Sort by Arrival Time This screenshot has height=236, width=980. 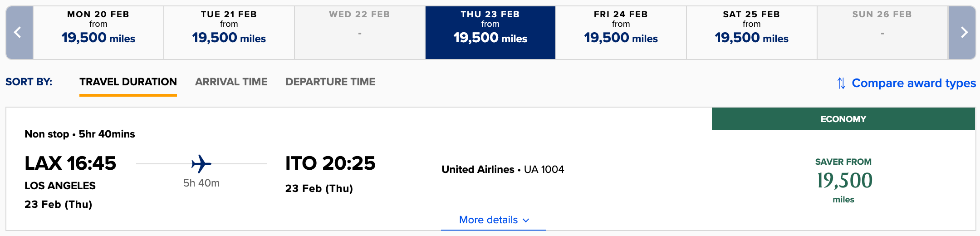click(x=231, y=82)
